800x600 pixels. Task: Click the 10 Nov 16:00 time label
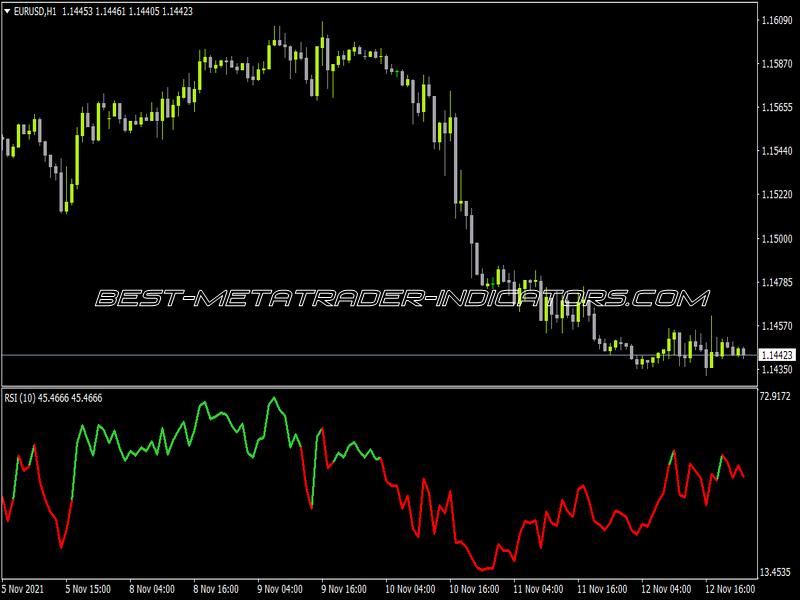click(474, 589)
